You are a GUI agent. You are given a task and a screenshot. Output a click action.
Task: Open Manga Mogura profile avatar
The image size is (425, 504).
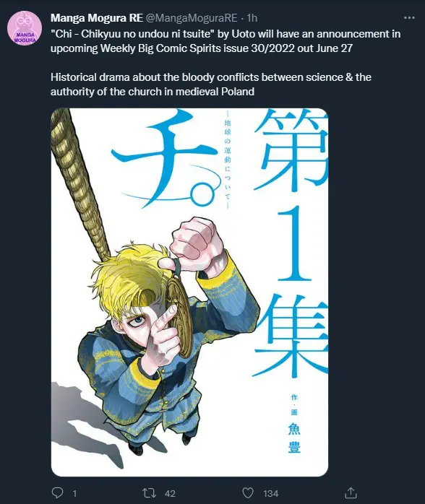pyautogui.click(x=25, y=28)
